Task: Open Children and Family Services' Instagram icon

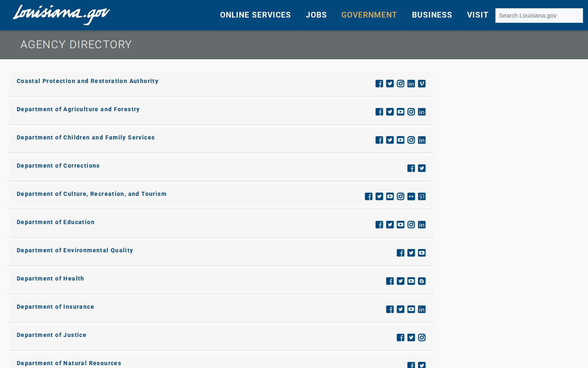Action: pos(411,140)
